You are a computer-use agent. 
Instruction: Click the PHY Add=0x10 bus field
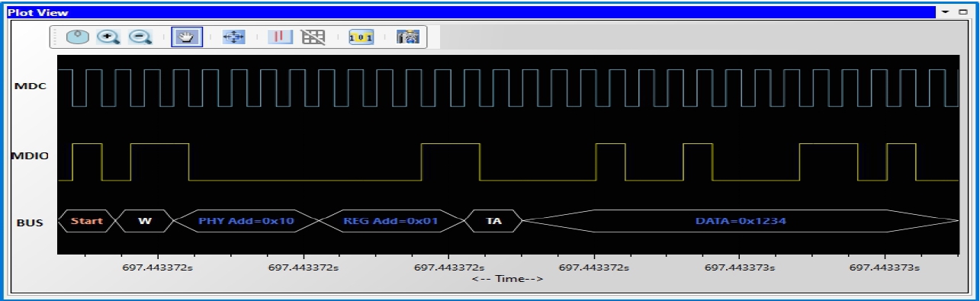click(246, 221)
